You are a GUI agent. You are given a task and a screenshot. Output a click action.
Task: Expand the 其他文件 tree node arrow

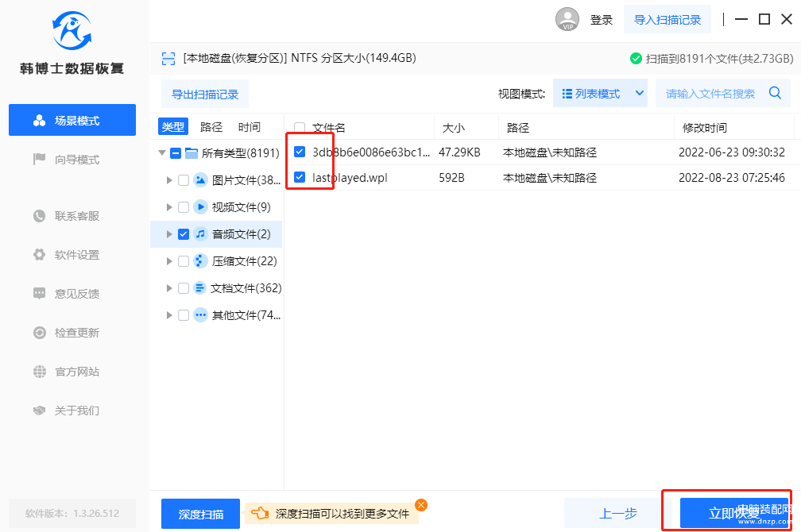point(169,315)
